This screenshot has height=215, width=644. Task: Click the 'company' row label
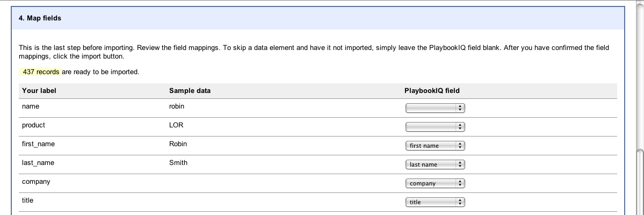pos(36,182)
